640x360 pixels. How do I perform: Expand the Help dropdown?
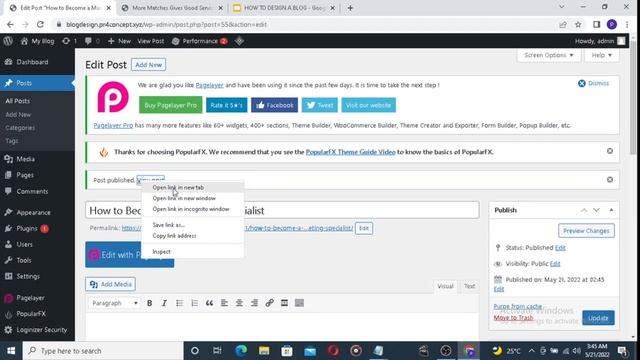pyautogui.click(x=602, y=55)
